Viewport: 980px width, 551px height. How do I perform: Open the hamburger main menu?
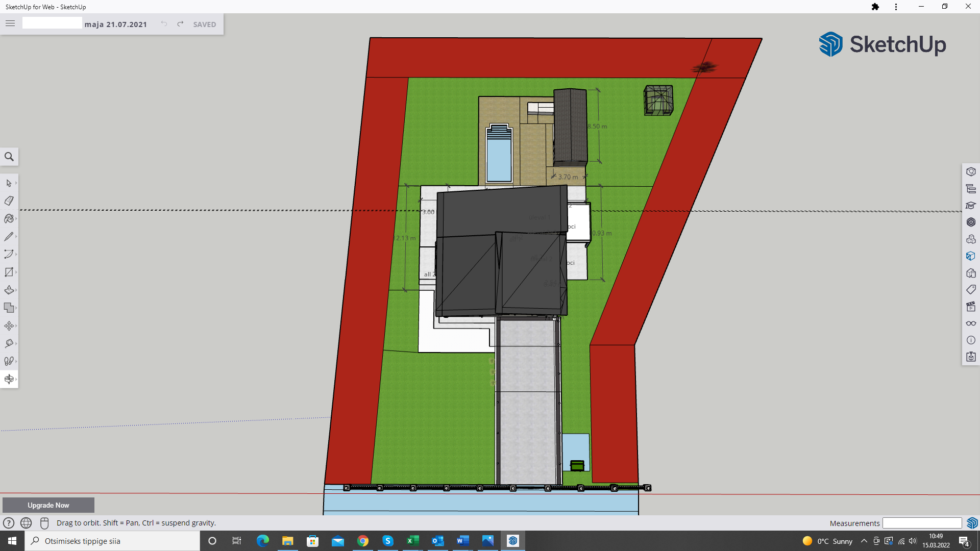(x=10, y=23)
